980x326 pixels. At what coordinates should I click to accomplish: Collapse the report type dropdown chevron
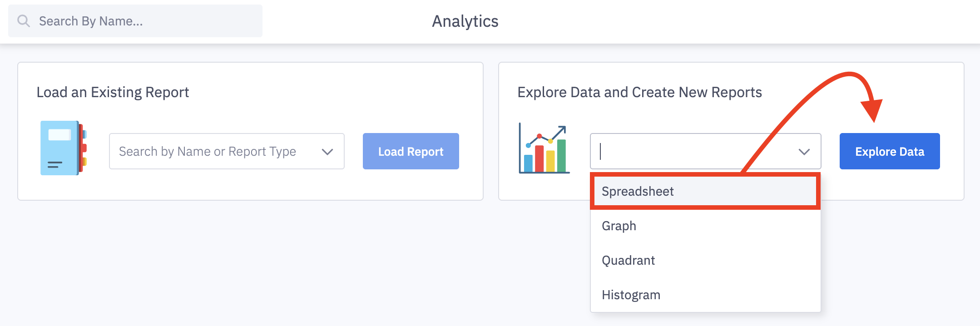click(804, 152)
